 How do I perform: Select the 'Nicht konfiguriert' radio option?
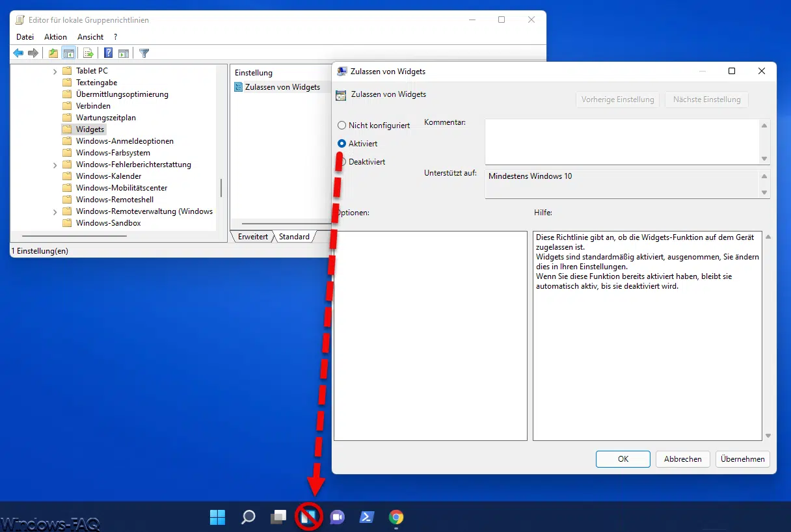tap(342, 126)
